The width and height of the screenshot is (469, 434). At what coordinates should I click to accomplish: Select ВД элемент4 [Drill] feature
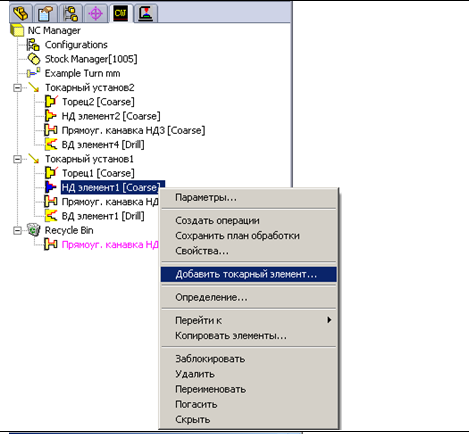click(103, 145)
